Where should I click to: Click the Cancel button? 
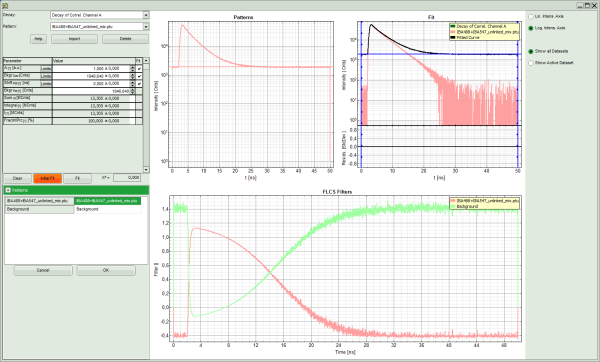[x=43, y=271]
